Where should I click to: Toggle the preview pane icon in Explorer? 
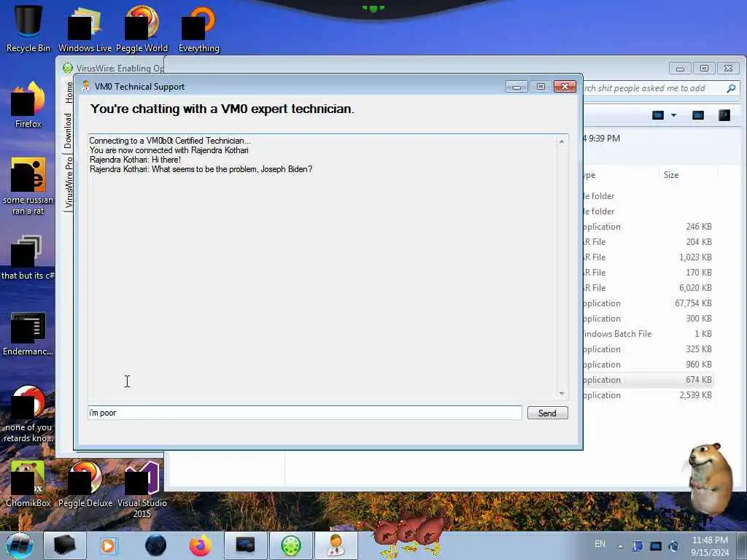point(698,115)
